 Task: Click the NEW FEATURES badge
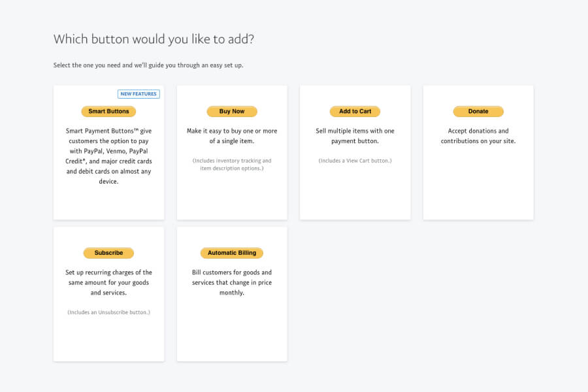[139, 94]
